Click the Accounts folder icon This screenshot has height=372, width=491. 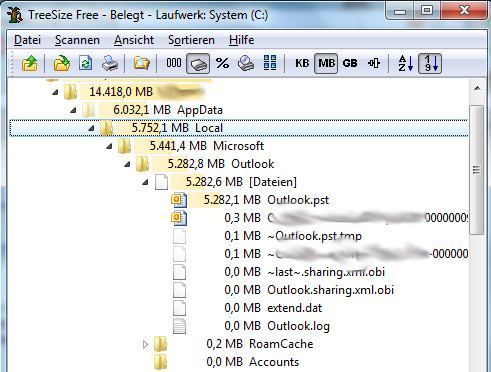coord(160,362)
